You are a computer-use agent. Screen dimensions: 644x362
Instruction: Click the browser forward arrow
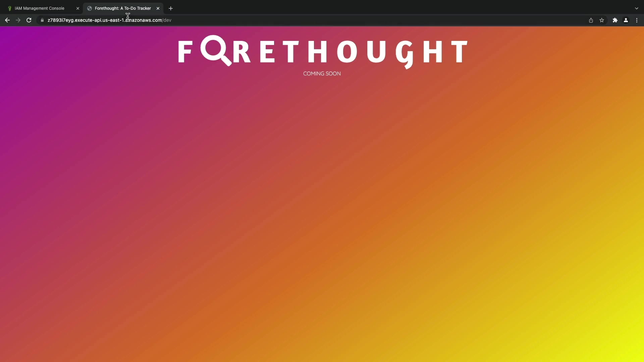(18, 20)
